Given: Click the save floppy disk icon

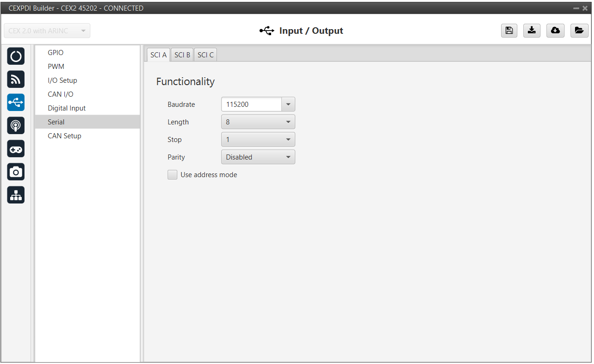Looking at the screenshot, I should 509,31.
